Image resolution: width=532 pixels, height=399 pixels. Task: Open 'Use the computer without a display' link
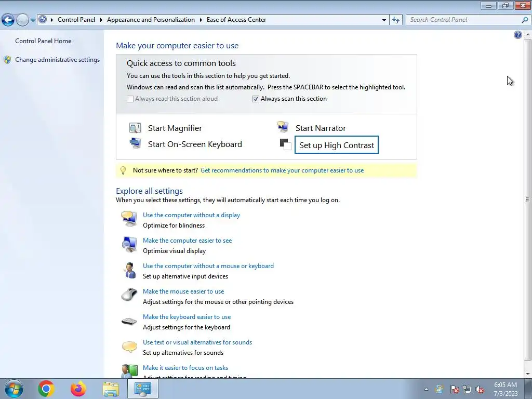pyautogui.click(x=191, y=215)
